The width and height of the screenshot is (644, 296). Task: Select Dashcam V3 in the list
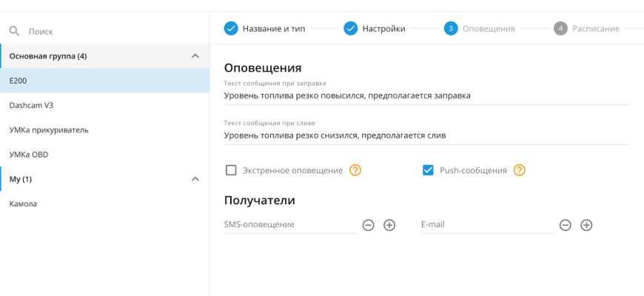(31, 105)
